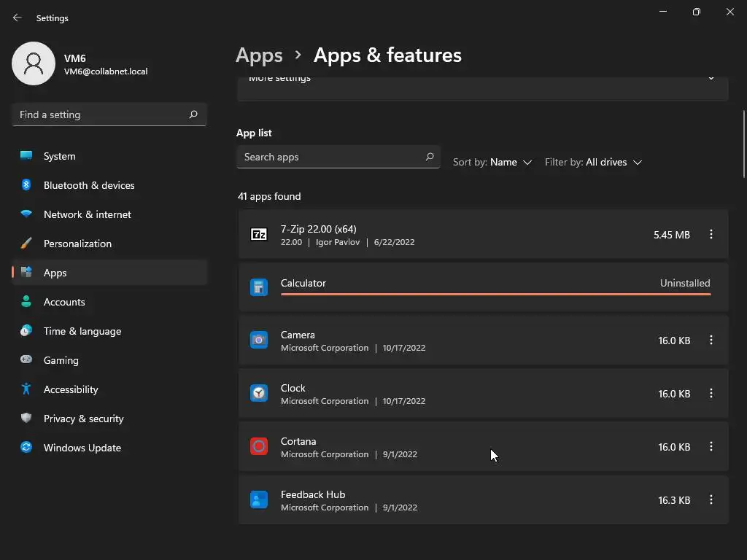
Task: Click the Feedback Hub app icon
Action: coord(259,499)
